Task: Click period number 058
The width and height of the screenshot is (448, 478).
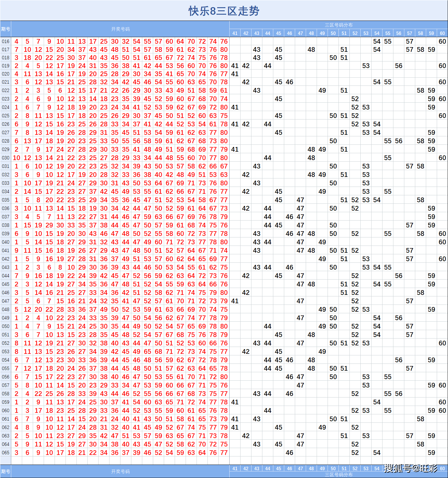Action: pyautogui.click(x=6, y=394)
